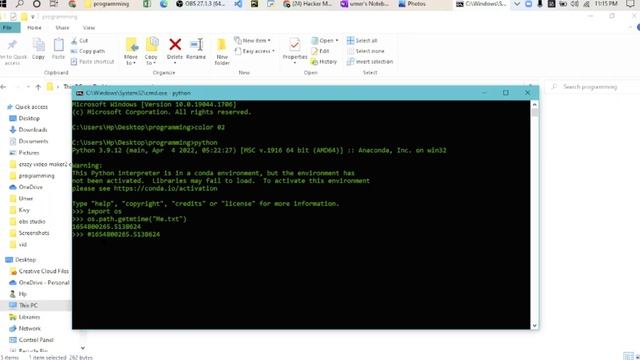Click the navigation pane scroll down arrow

(83, 348)
